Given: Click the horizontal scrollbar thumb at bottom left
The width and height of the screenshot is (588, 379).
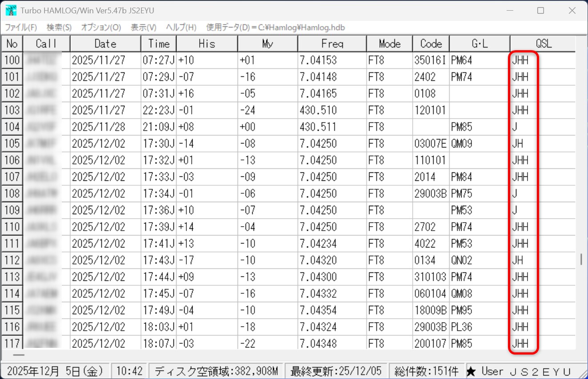Looking at the screenshot, I should 19,355.
